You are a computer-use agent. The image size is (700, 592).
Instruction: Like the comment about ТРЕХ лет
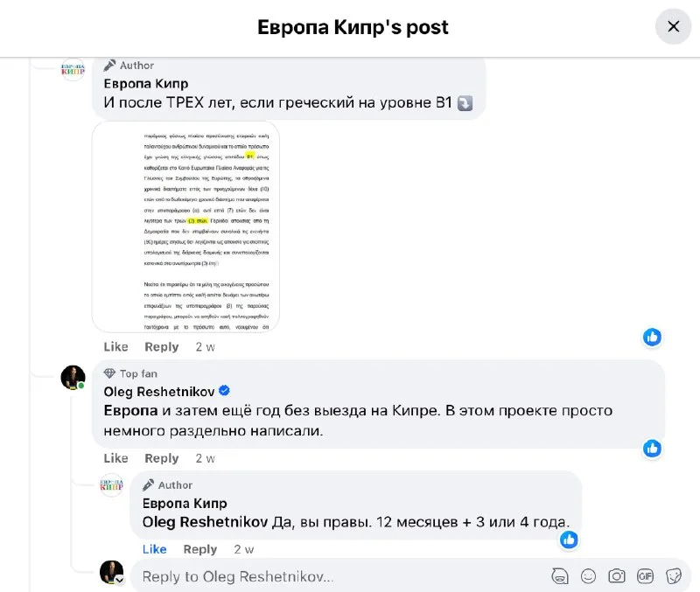tap(115, 346)
